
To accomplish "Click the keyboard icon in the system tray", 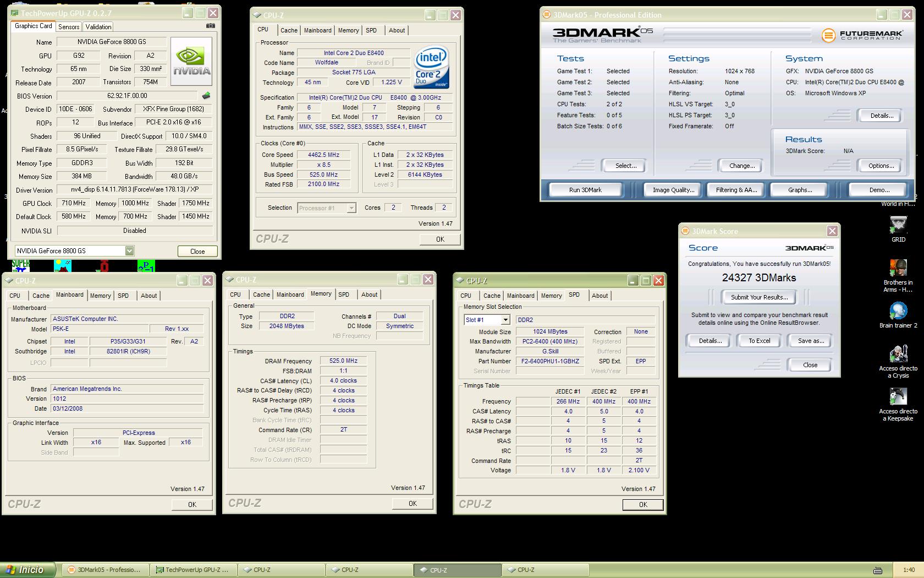I will click(878, 570).
